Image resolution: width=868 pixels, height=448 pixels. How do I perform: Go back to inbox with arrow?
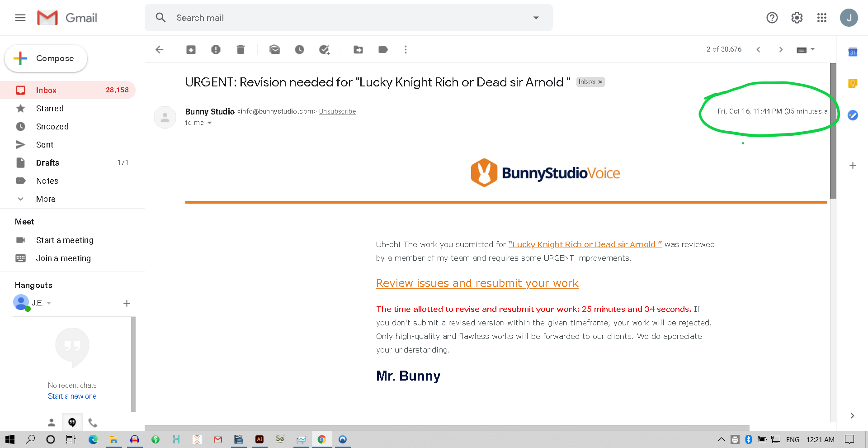pyautogui.click(x=160, y=50)
